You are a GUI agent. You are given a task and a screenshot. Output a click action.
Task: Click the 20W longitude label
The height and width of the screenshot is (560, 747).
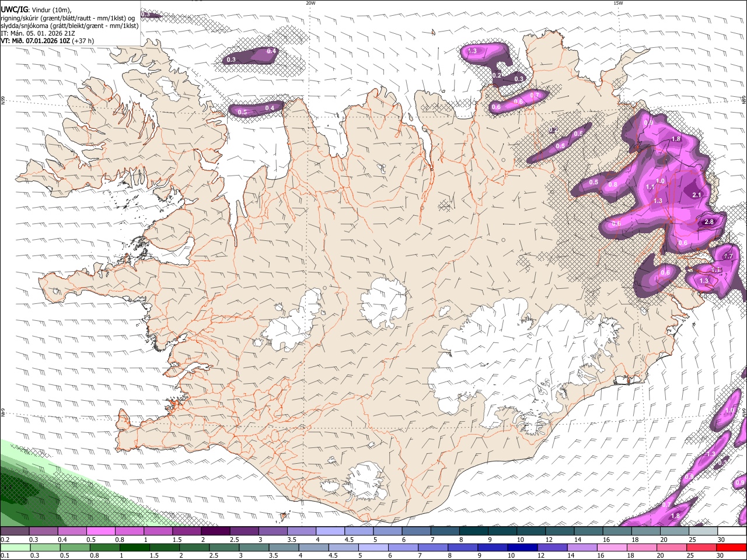pos(310,3)
